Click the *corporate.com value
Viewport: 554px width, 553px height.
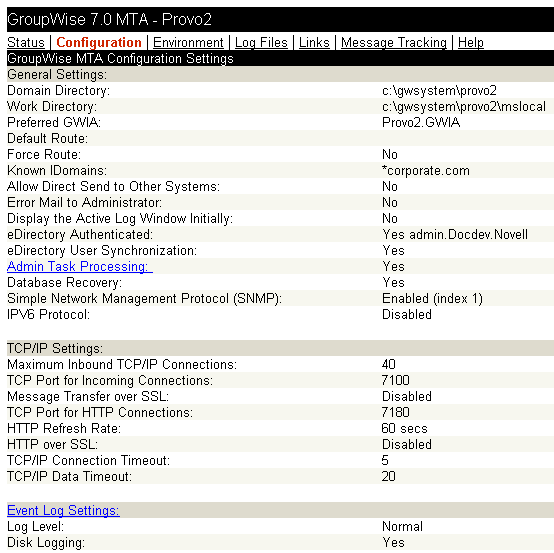pos(426,170)
